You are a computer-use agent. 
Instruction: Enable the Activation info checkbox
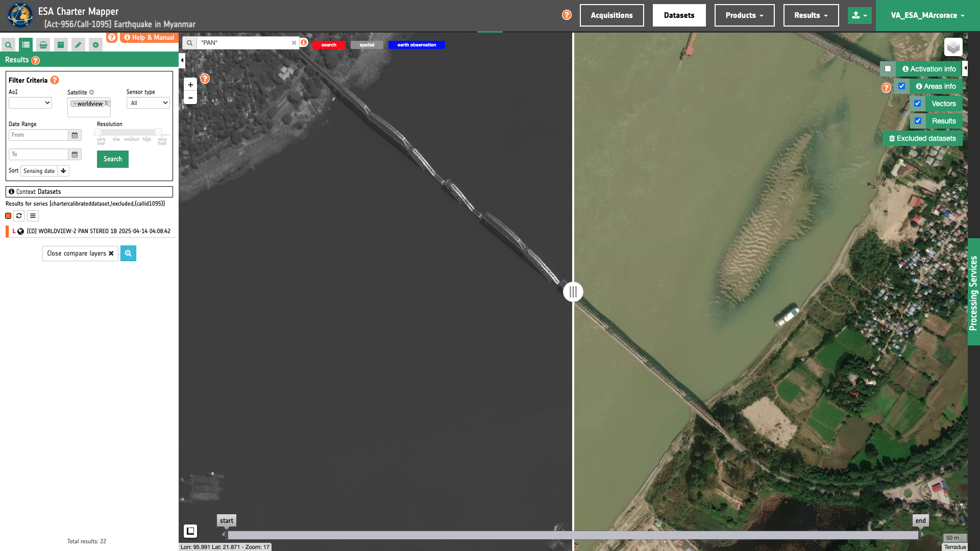pyautogui.click(x=888, y=69)
